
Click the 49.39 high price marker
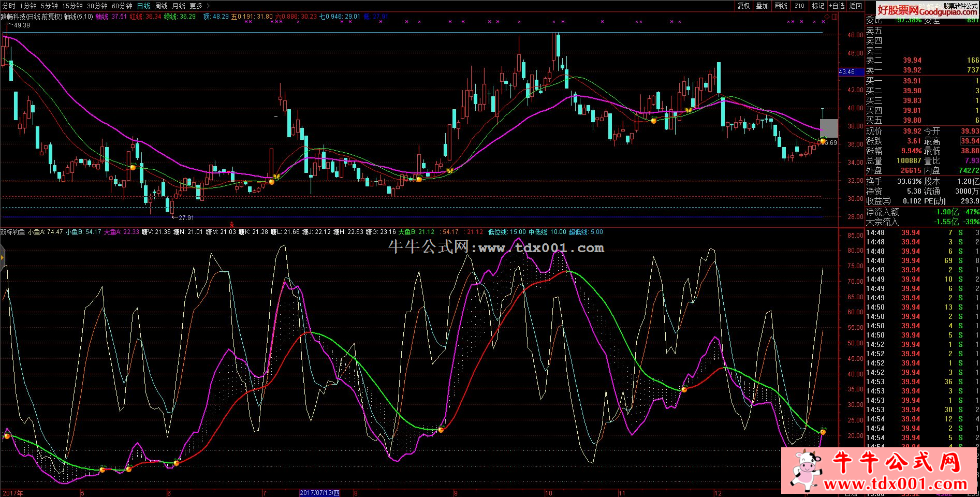22,25
